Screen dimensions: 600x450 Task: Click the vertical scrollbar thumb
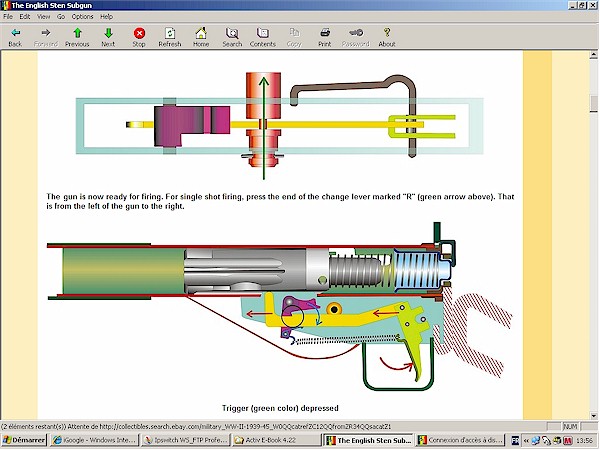(594, 103)
